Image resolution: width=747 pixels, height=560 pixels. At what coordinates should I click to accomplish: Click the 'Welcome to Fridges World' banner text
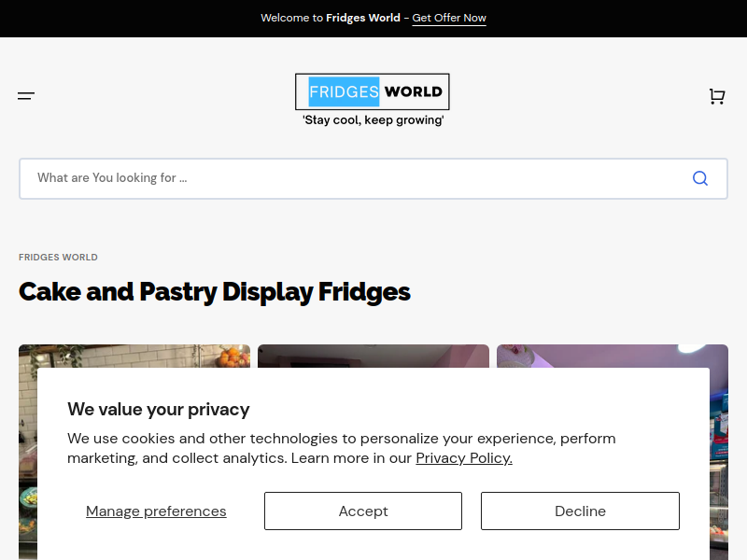[331, 18]
